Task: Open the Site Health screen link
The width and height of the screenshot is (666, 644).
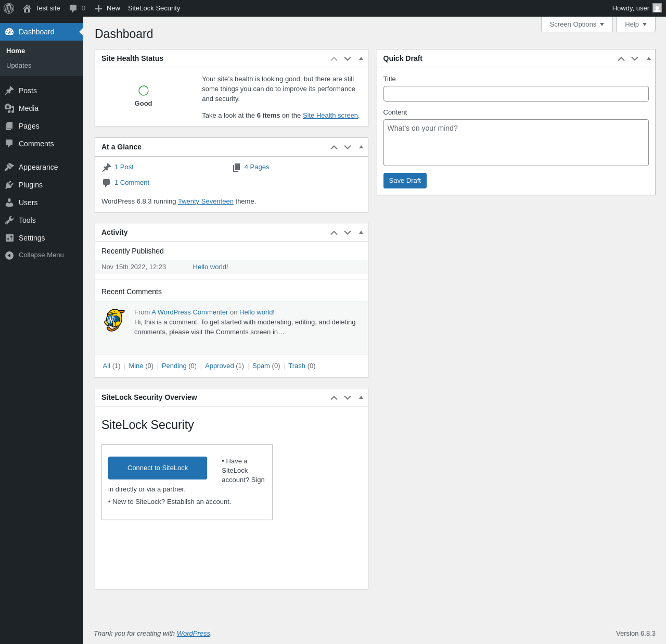Action: [330, 116]
